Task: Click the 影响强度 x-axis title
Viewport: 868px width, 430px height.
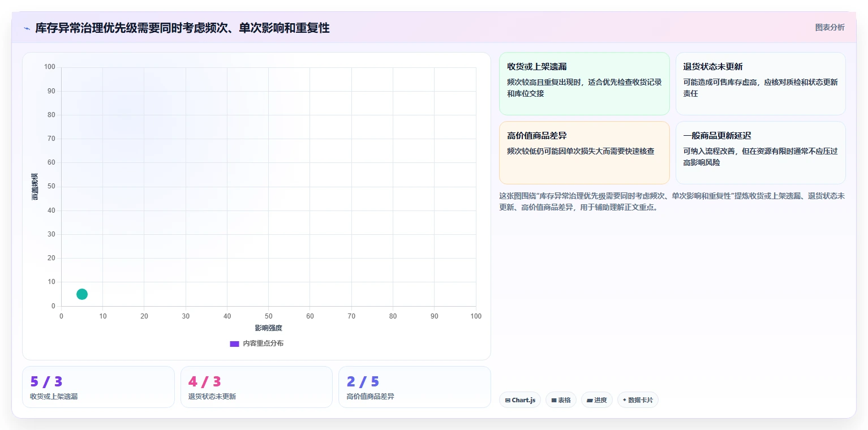Action: (x=268, y=328)
